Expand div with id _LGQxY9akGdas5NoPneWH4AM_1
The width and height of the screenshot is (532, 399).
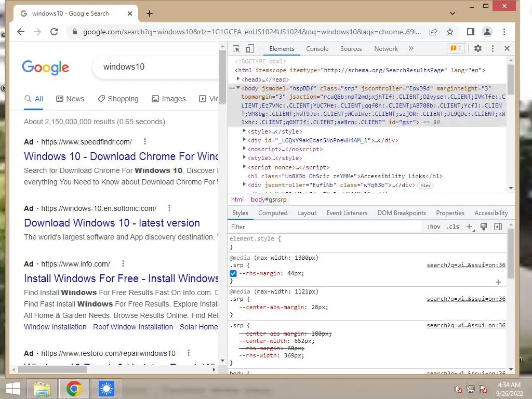pyautogui.click(x=244, y=140)
